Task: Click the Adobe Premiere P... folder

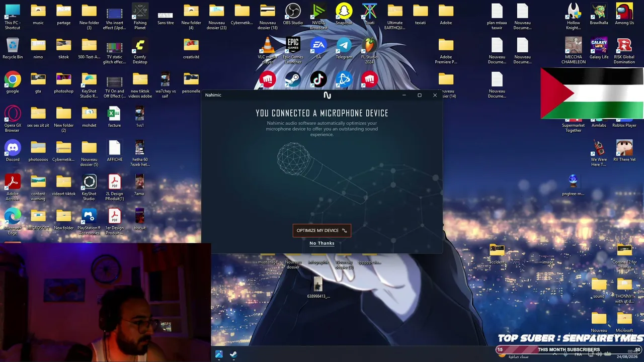Action: [x=446, y=50]
